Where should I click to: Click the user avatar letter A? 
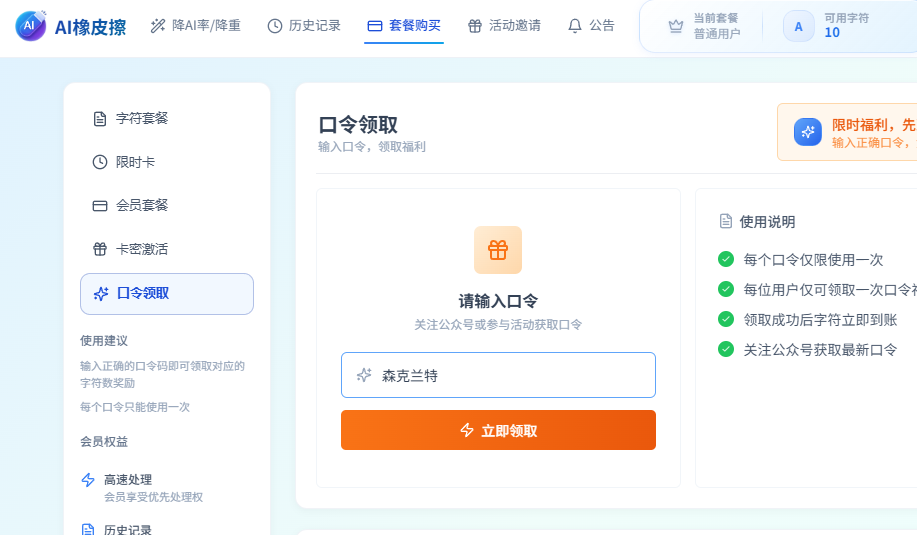(798, 26)
